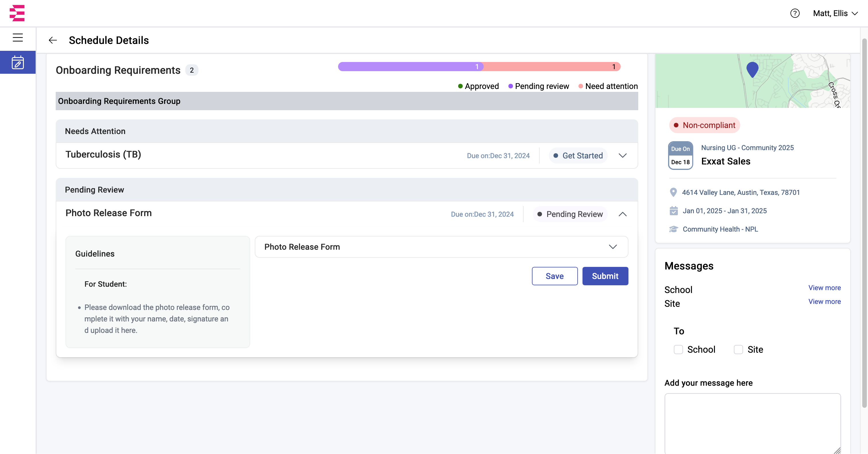Click Jan 01, 2025 - Jan 31, 2025

(724, 211)
